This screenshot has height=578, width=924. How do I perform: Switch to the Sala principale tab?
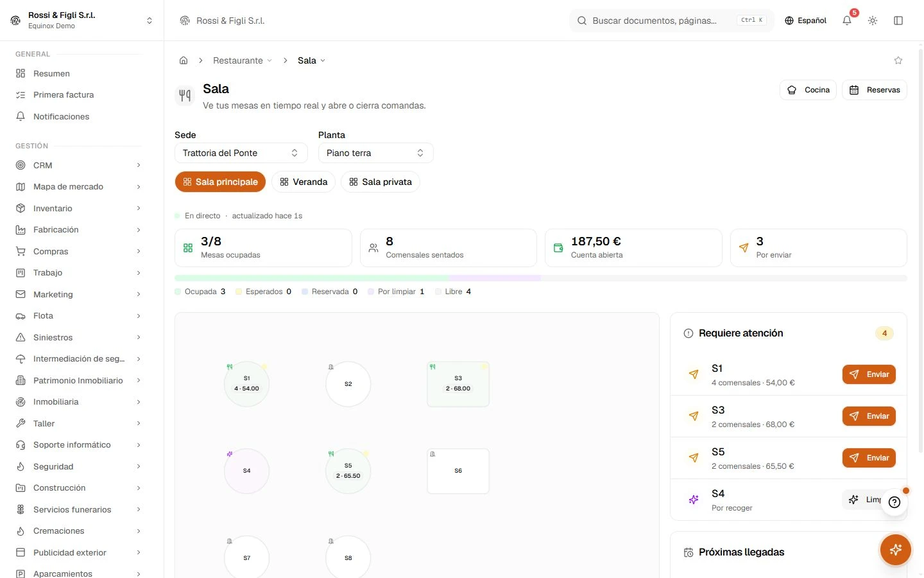pos(220,182)
